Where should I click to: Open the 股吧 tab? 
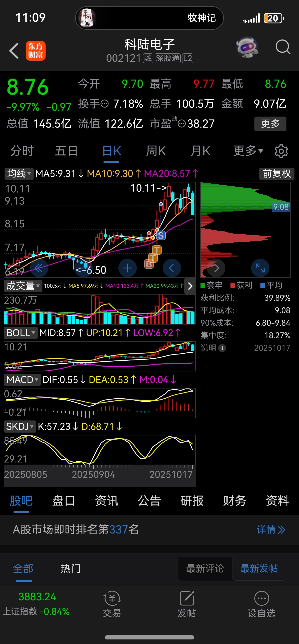coord(21,501)
